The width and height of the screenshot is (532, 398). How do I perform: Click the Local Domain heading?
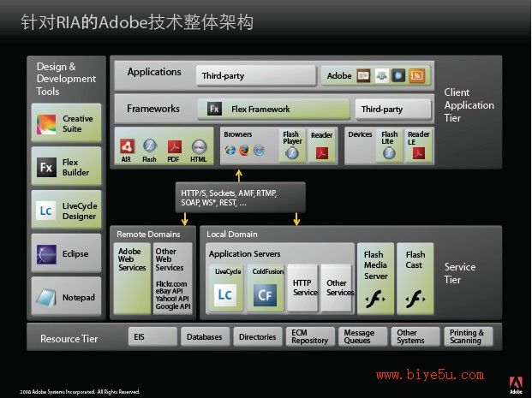tap(232, 235)
